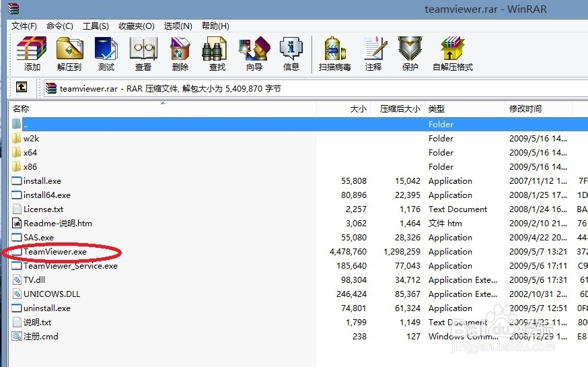The height and width of the screenshot is (367, 588).
Task: Sort by the 类型 column header
Action: click(x=465, y=109)
